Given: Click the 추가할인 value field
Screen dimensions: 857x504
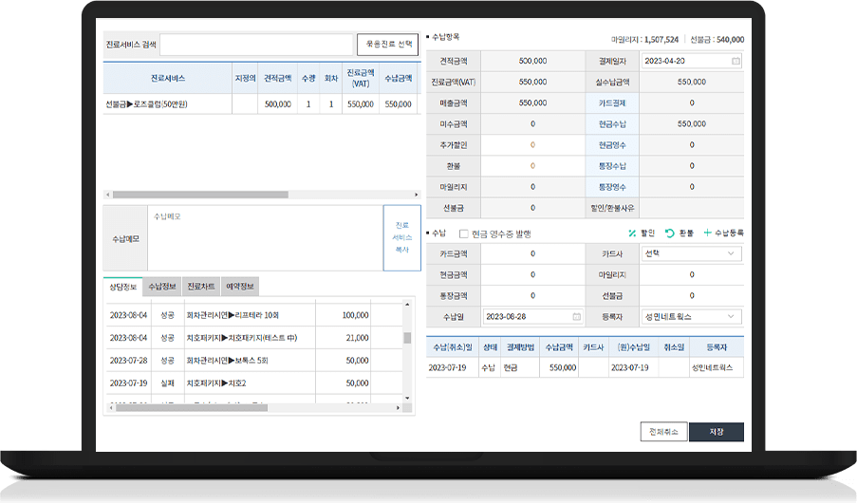Looking at the screenshot, I should (532, 145).
